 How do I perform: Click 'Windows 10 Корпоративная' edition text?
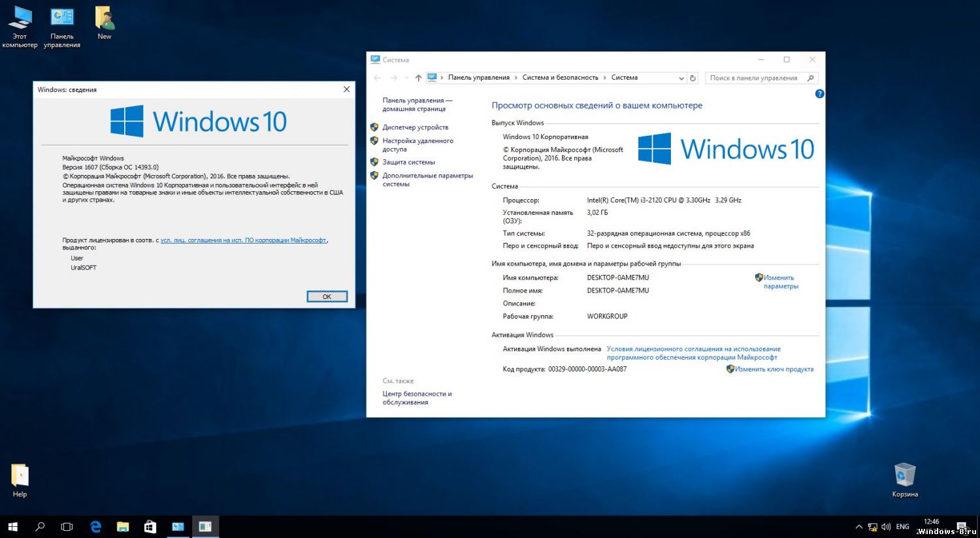[546, 136]
